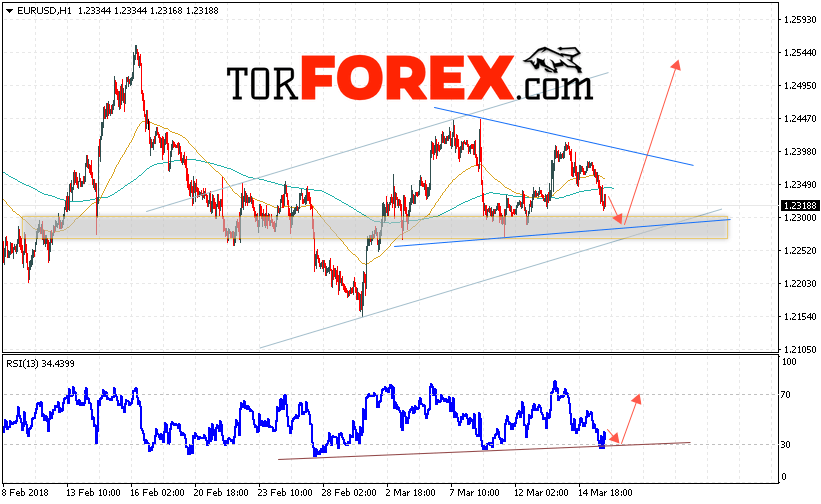The height and width of the screenshot is (504, 821).
Task: Select the 1.22030 price level label
Action: click(800, 284)
